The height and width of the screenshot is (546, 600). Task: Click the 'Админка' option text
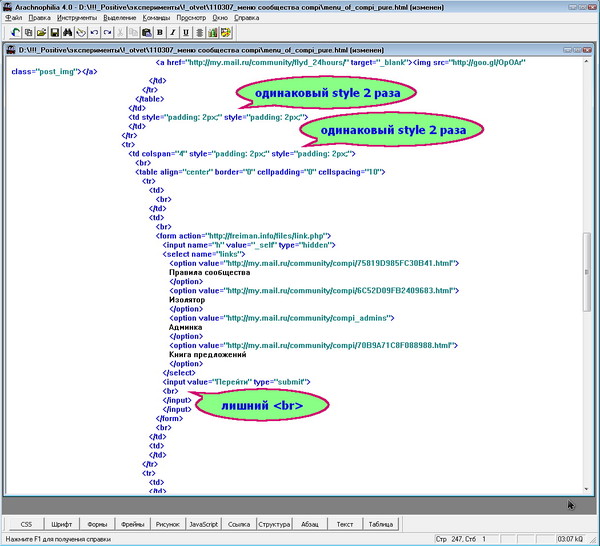click(185, 328)
